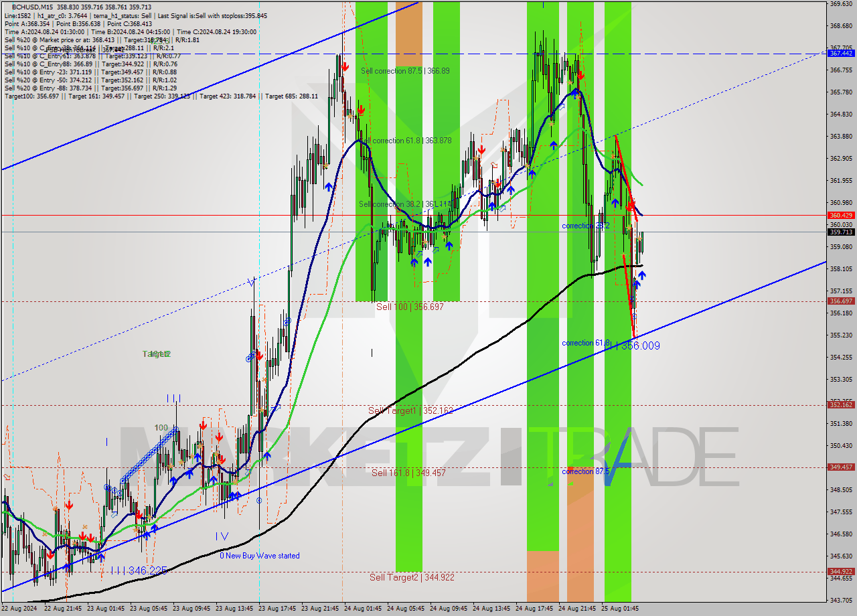
Task: Select the blue 'correction 38.2' label
Action: tap(586, 226)
